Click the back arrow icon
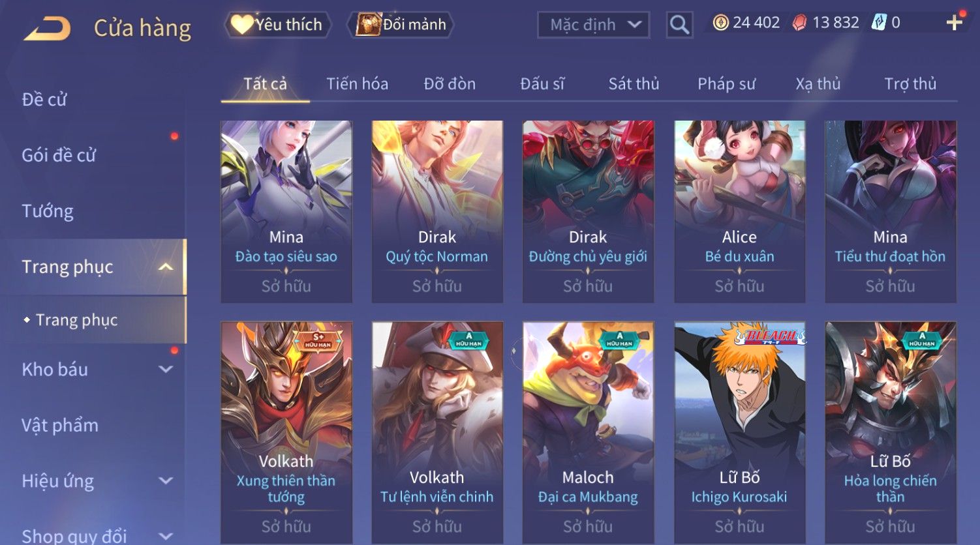The image size is (980, 545). pos(47,28)
